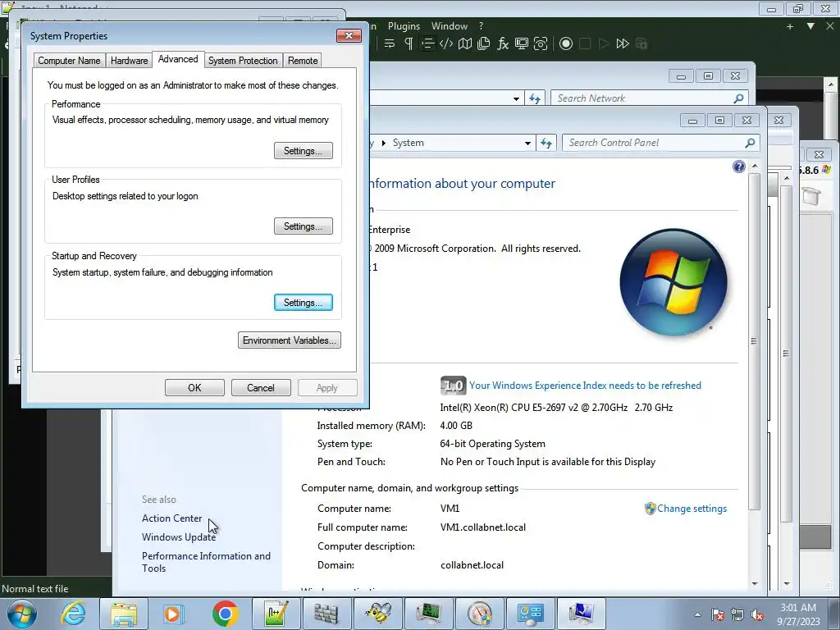Refresh the System control panel window

[546, 143]
